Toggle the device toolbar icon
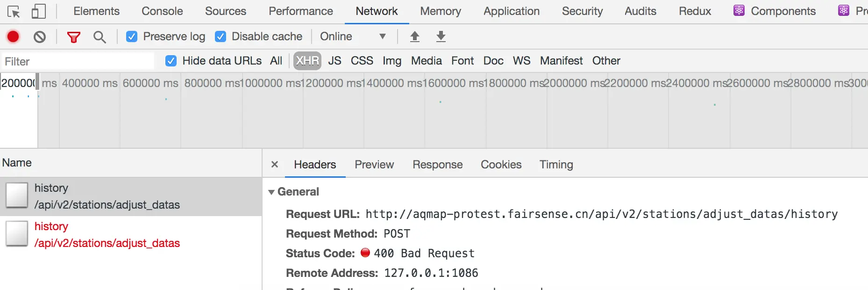This screenshot has height=290, width=868. click(x=38, y=11)
